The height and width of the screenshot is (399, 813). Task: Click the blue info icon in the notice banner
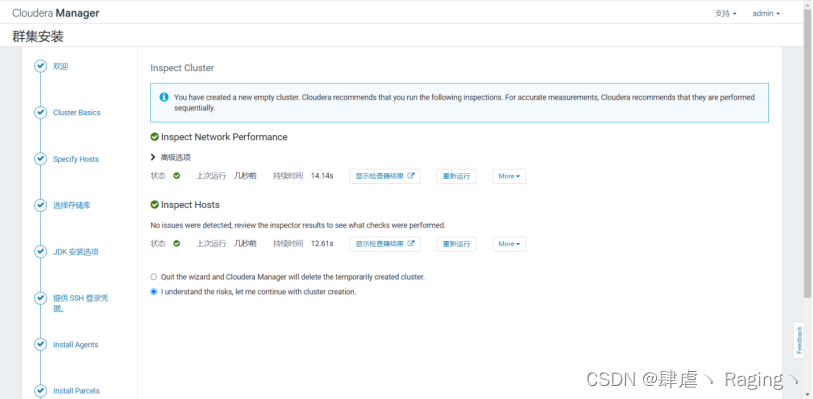(164, 97)
